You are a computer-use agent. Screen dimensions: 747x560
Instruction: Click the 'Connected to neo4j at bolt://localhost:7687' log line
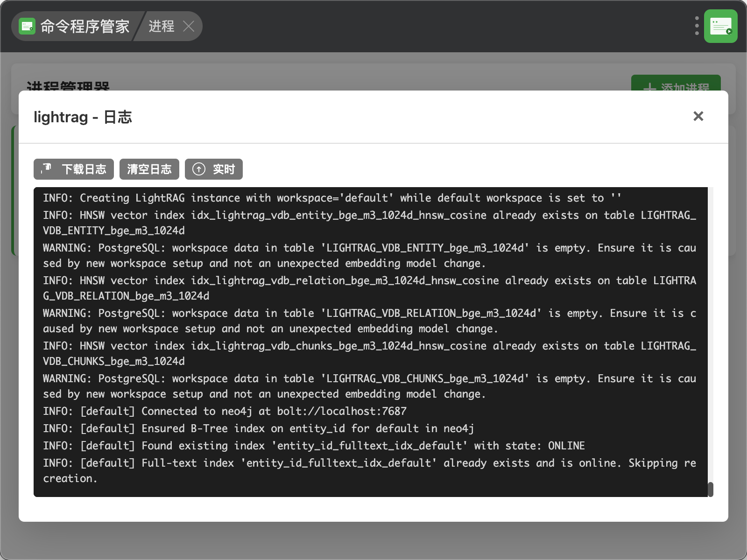click(225, 411)
